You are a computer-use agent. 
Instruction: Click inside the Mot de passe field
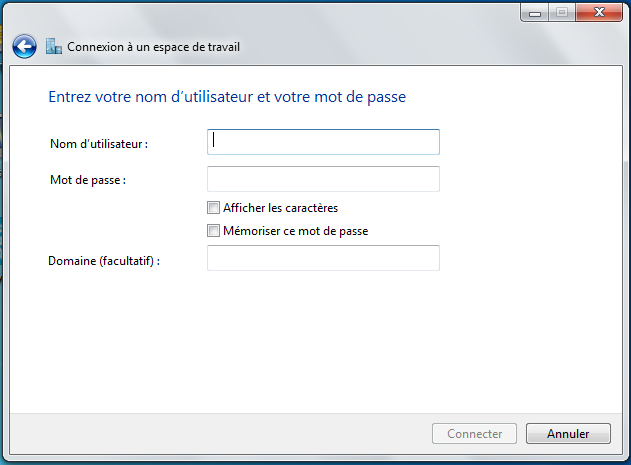323,179
